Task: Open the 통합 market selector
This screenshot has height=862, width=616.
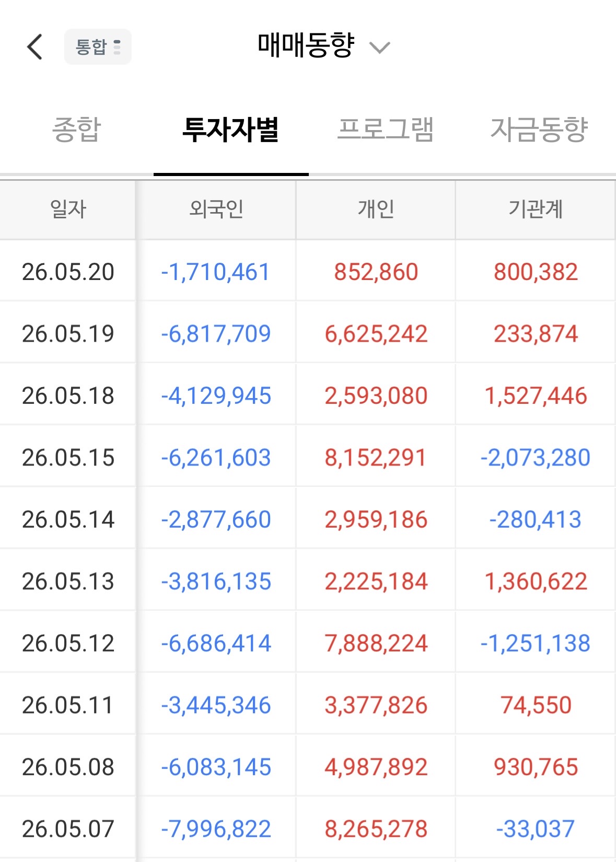Action: click(98, 47)
